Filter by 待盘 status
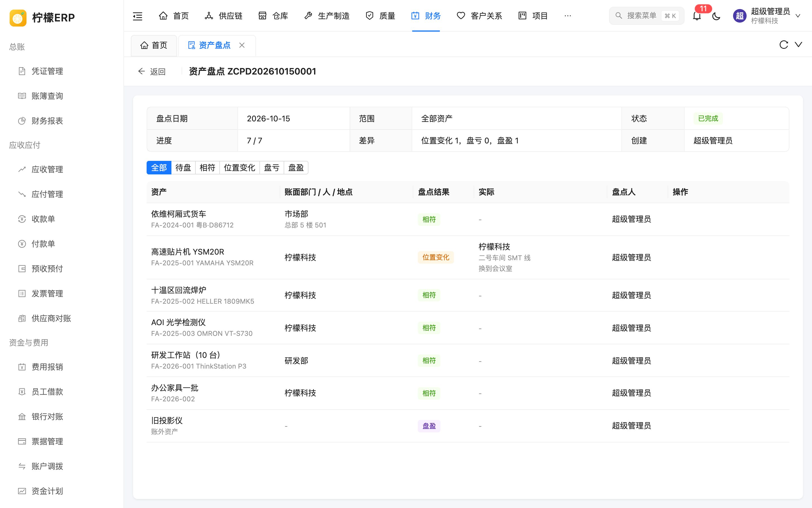Screen dimensions: 812x508 click(x=183, y=168)
